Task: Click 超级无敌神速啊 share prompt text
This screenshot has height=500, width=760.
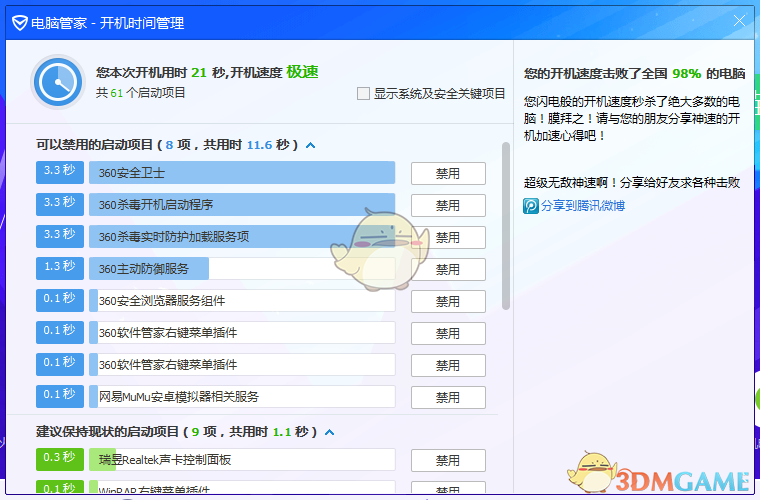Action: (632, 183)
